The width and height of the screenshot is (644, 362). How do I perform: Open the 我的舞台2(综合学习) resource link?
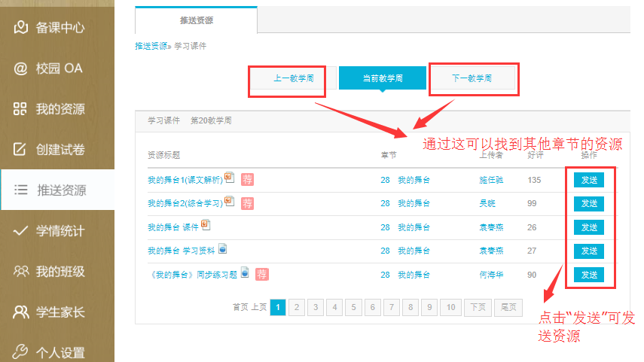click(x=185, y=203)
